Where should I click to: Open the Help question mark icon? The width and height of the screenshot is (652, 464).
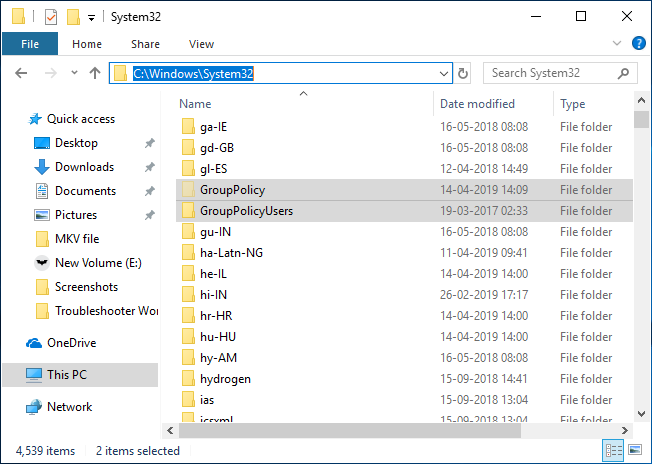pyautogui.click(x=637, y=44)
